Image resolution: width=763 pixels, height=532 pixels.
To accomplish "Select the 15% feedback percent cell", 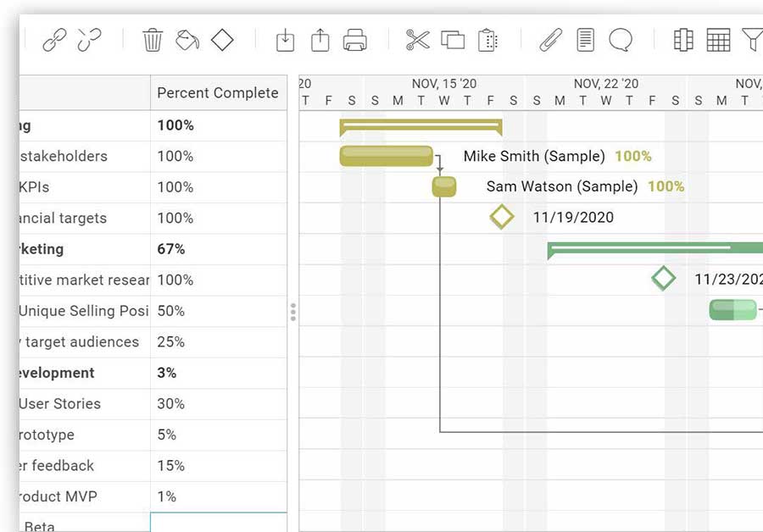I will 219,466.
